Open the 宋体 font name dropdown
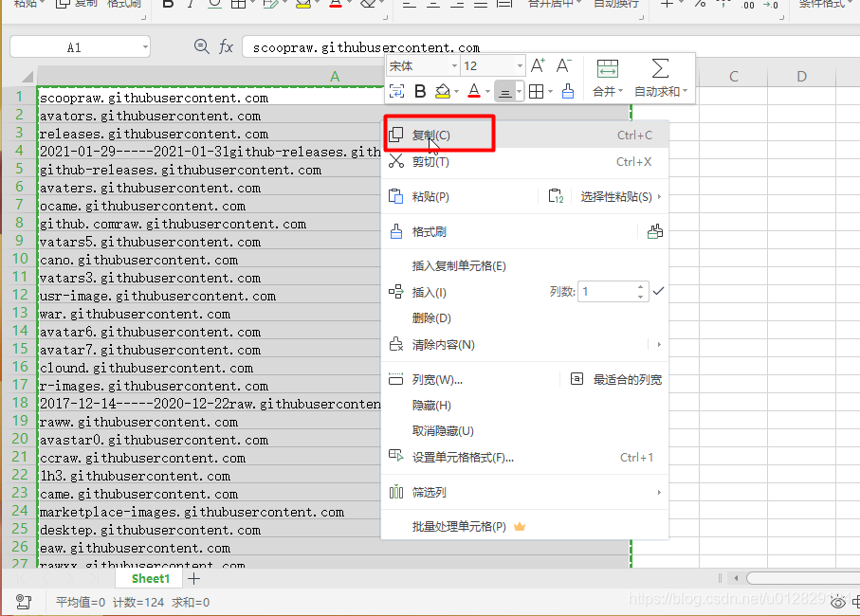The width and height of the screenshot is (860, 616). (x=454, y=66)
